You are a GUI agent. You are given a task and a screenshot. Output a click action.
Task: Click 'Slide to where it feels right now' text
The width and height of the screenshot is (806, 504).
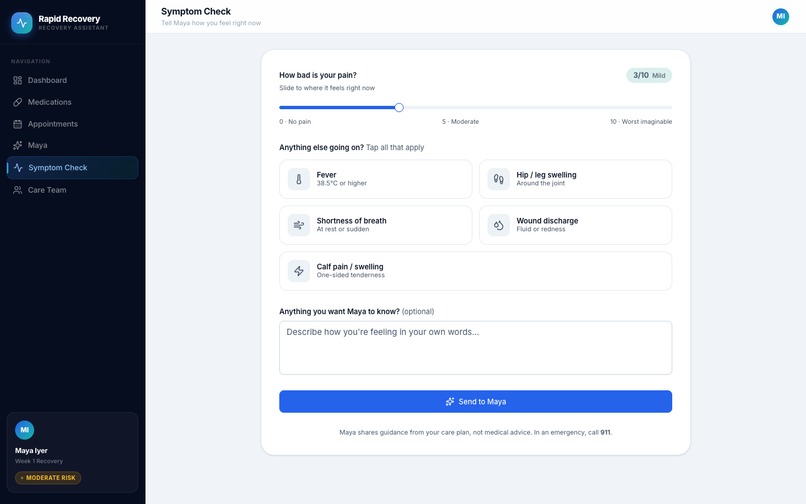pyautogui.click(x=327, y=88)
